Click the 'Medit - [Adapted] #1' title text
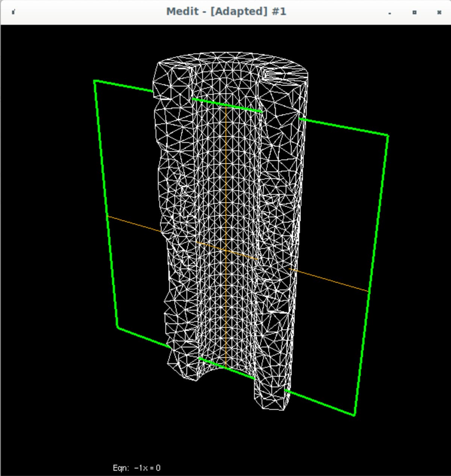The image size is (451, 476). [x=226, y=12]
